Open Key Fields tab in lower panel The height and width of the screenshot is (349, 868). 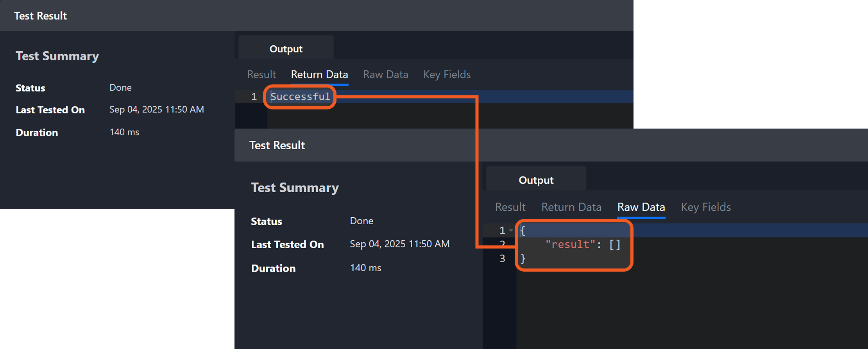[705, 207]
